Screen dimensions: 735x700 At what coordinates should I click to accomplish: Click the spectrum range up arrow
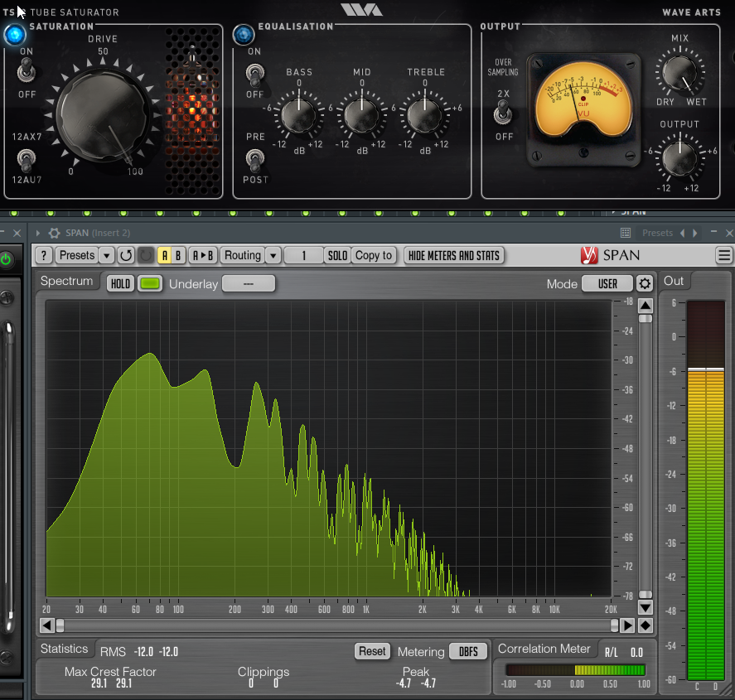click(646, 306)
